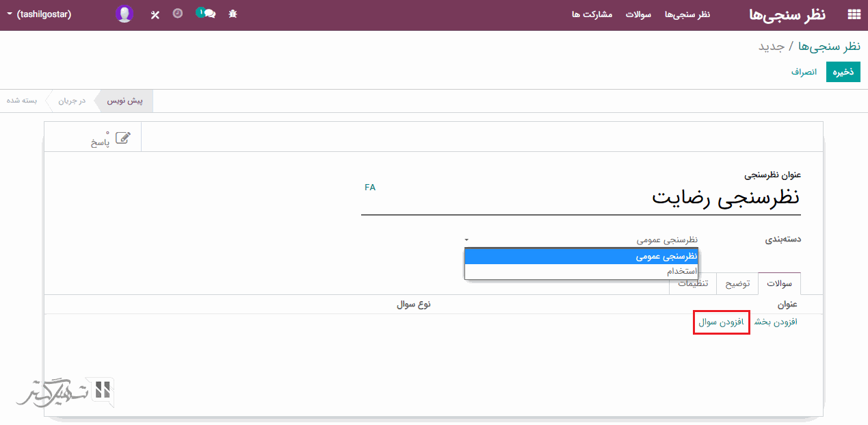Click the پاسخ edit pencil icon
The image size is (868, 425).
123,138
